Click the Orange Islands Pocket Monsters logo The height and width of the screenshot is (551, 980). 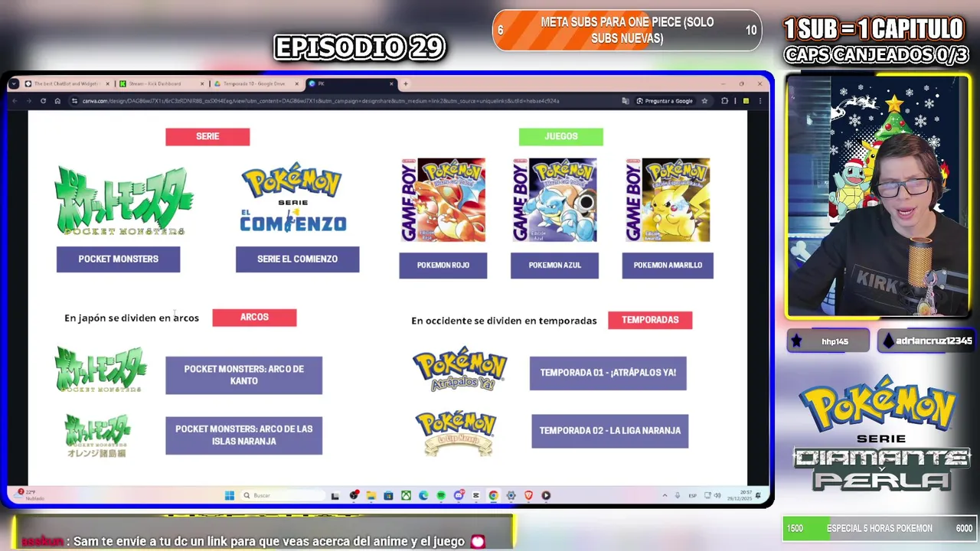pyautogui.click(x=97, y=436)
